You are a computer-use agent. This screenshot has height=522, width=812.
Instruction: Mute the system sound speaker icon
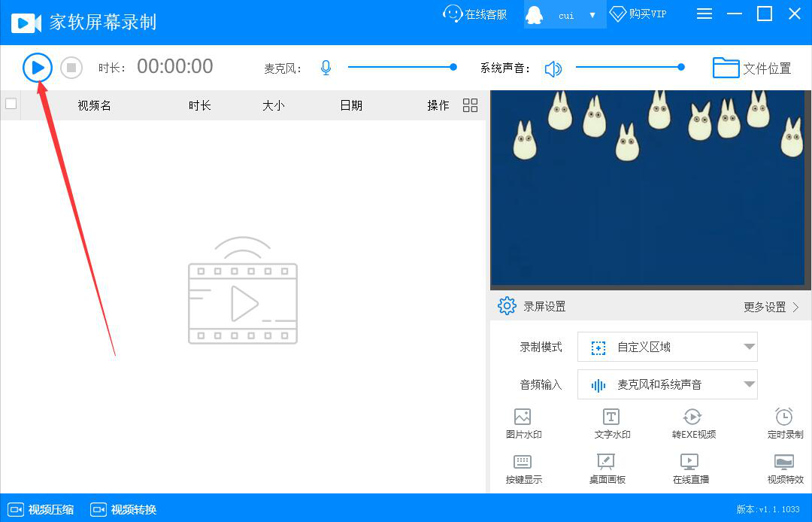pos(553,68)
